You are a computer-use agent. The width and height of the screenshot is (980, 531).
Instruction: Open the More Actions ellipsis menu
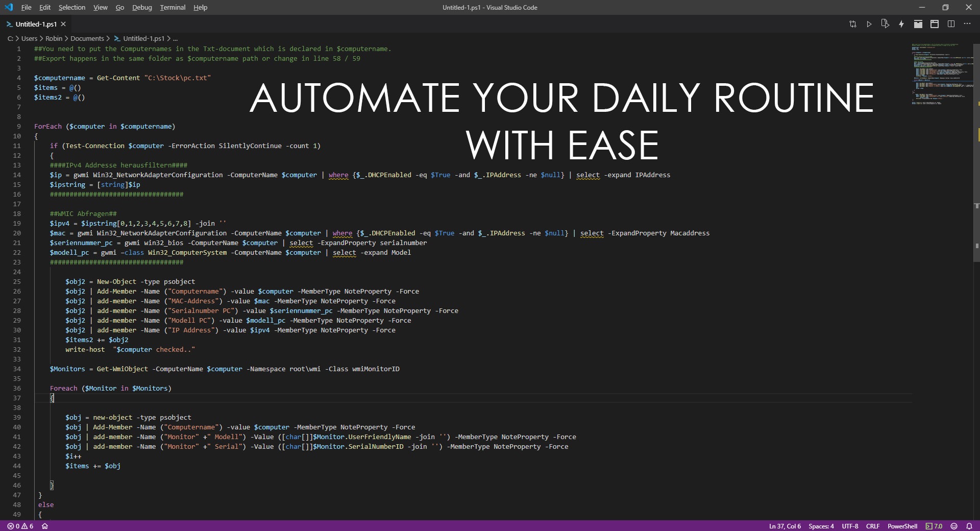click(x=967, y=24)
